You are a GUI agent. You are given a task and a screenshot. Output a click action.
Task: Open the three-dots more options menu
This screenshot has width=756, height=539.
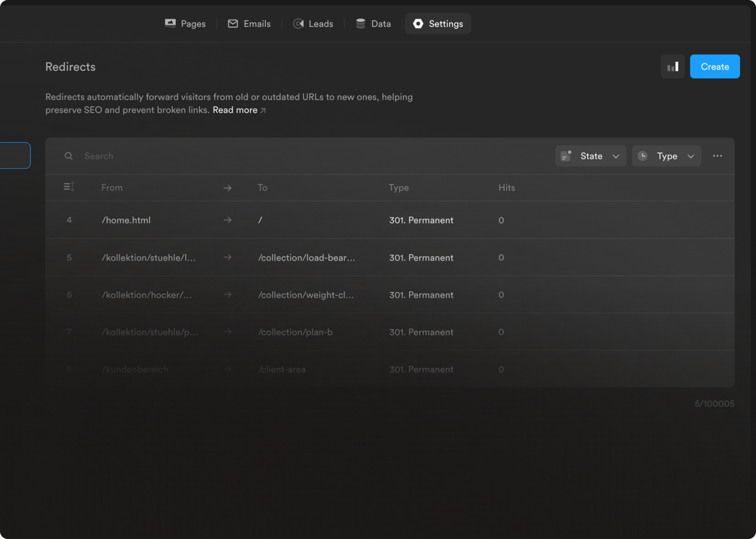tap(717, 156)
